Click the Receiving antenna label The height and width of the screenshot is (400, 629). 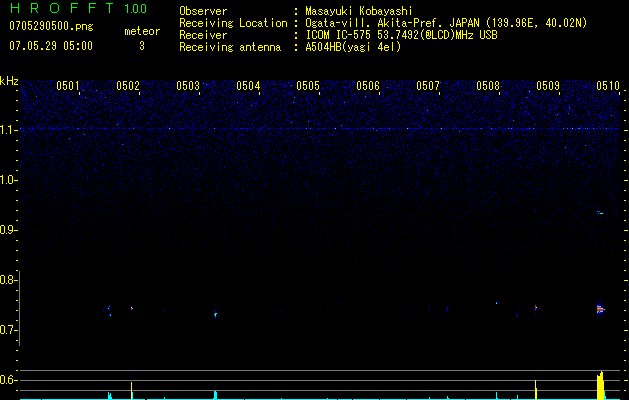coord(230,47)
